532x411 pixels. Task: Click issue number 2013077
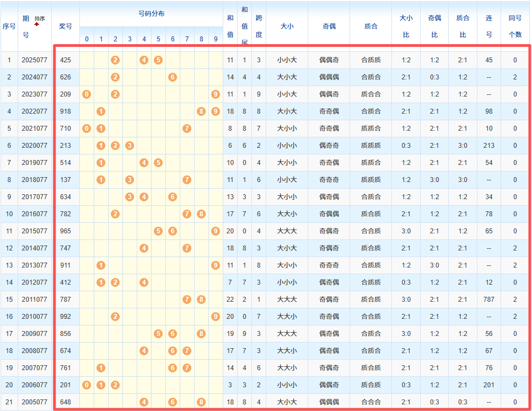coord(35,265)
